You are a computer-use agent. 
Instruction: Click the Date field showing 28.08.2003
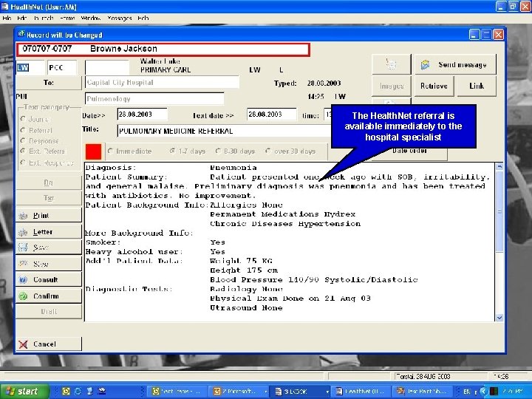point(142,115)
